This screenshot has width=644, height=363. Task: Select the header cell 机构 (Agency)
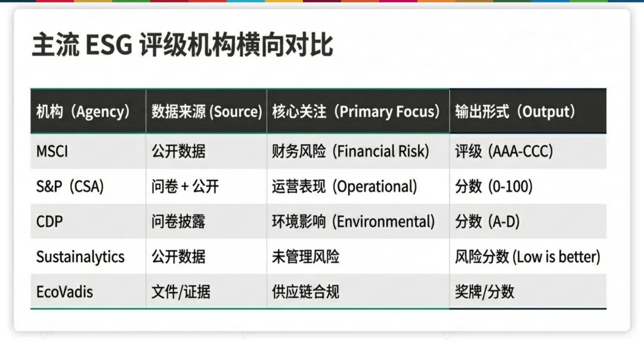point(88,111)
